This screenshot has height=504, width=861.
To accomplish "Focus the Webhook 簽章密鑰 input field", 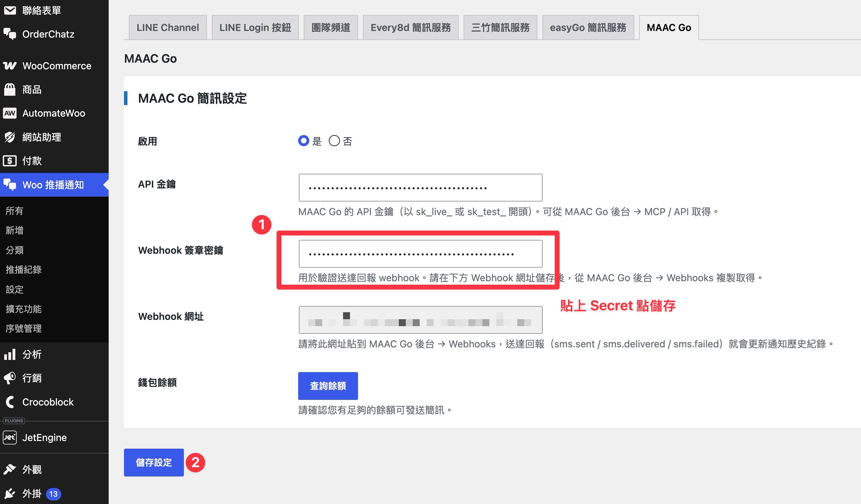I will [421, 254].
